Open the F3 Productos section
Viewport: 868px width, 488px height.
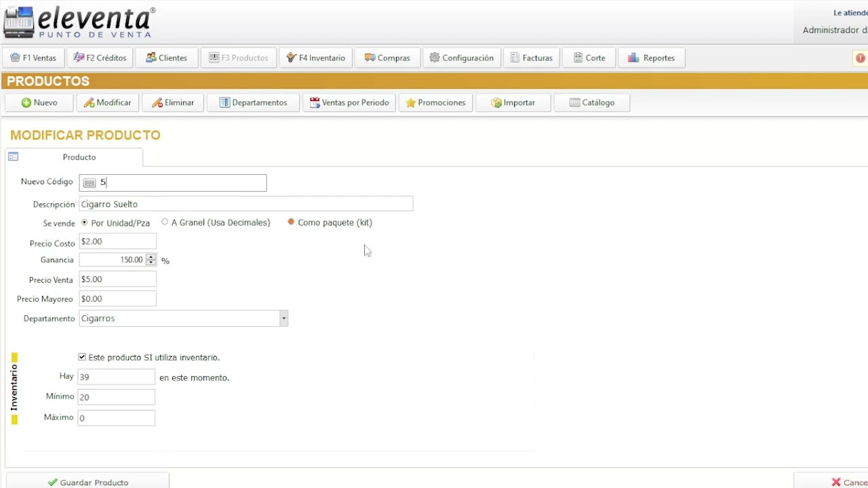pyautogui.click(x=239, y=58)
